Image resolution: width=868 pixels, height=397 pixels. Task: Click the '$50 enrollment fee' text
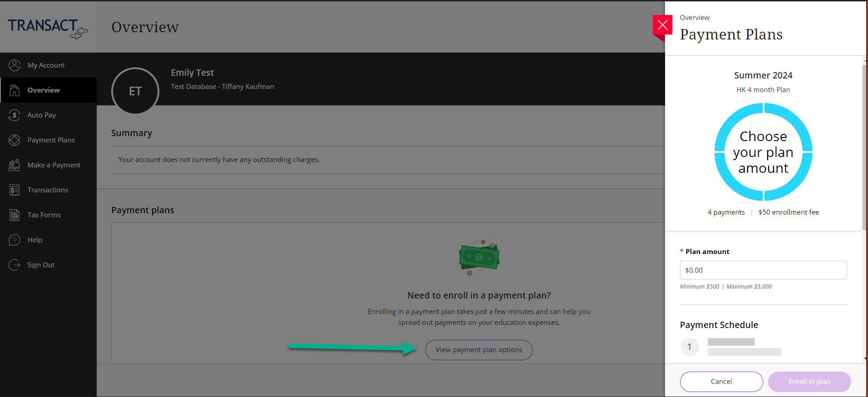click(x=789, y=212)
